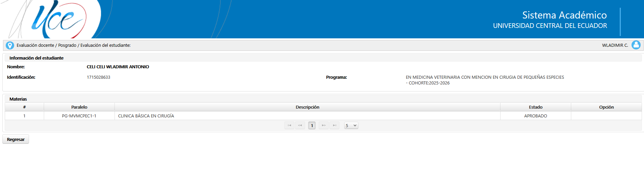Click the Estado column header
This screenshot has height=183, width=644.
point(536,107)
